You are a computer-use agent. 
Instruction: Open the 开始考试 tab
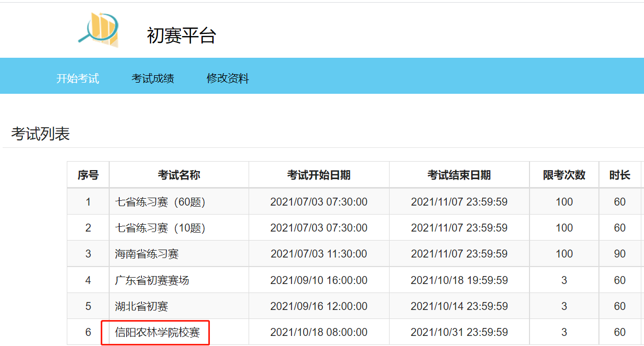point(78,78)
